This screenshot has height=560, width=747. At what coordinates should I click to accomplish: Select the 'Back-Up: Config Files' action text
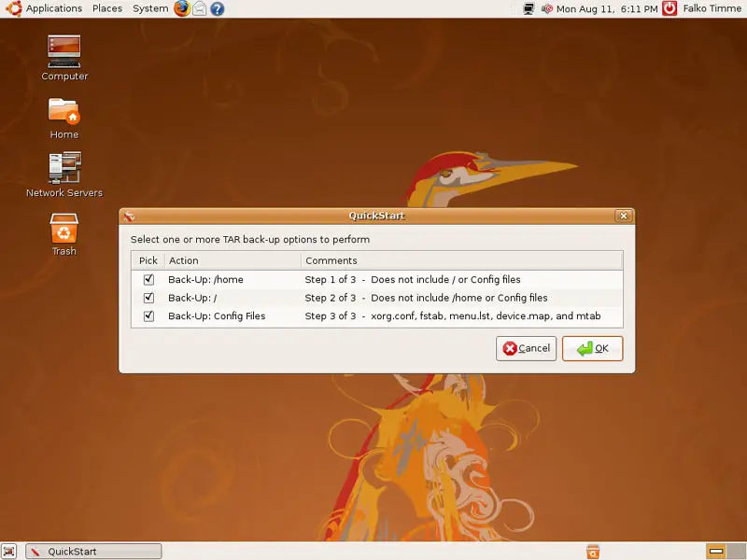[x=217, y=316]
